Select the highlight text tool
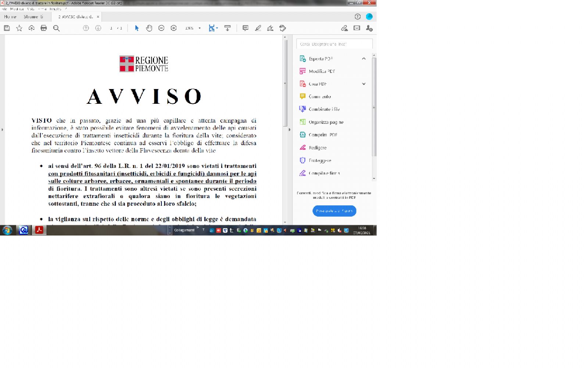Screen dimensions: 588x368 [258, 28]
